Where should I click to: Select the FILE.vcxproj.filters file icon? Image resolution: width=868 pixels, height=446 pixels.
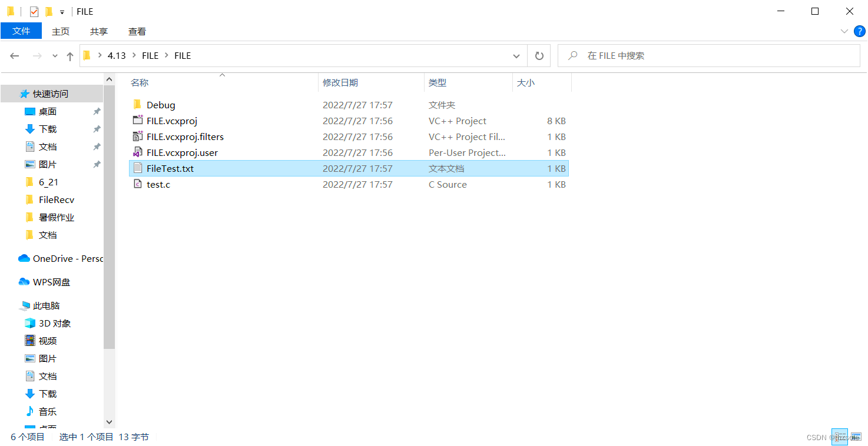(138, 137)
